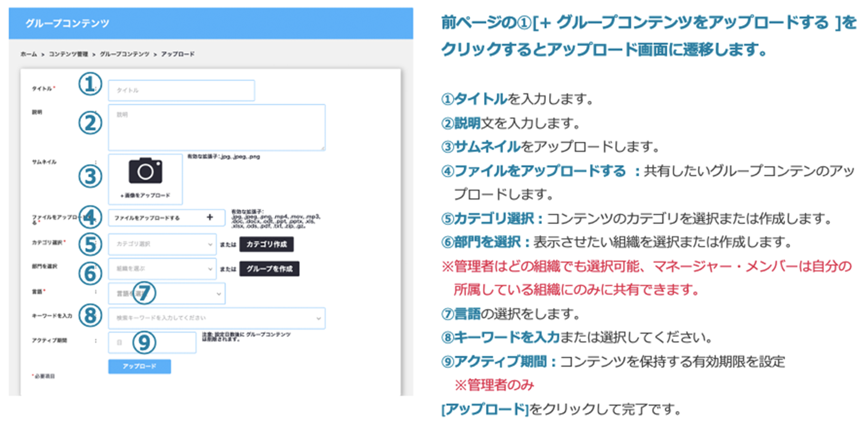
Task: Click the blue アップロード button
Action: point(140,366)
